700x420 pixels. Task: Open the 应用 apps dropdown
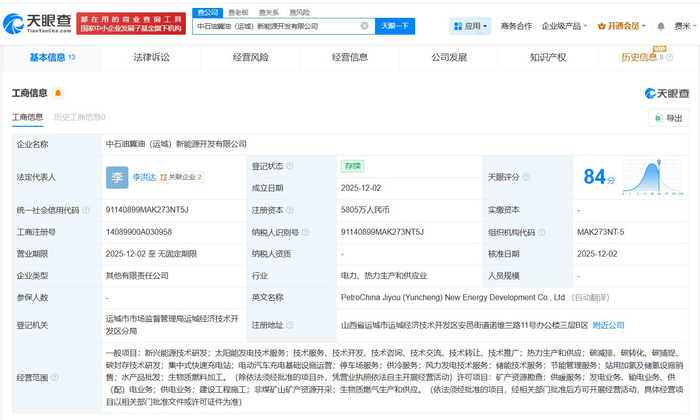tap(470, 26)
